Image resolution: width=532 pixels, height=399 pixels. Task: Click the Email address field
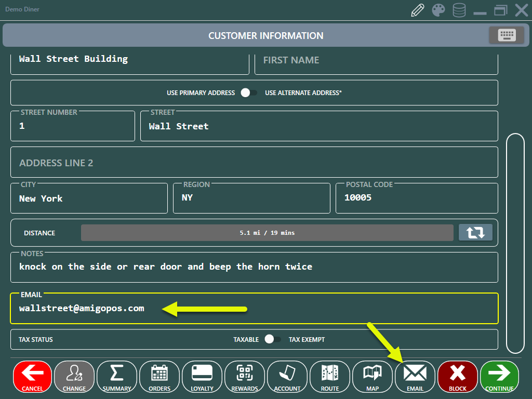[x=254, y=309]
